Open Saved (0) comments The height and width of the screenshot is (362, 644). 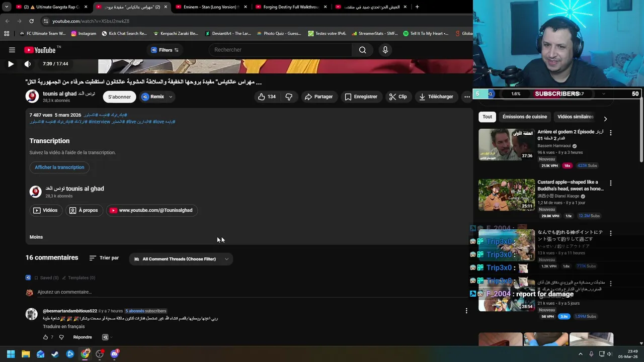coord(46,278)
